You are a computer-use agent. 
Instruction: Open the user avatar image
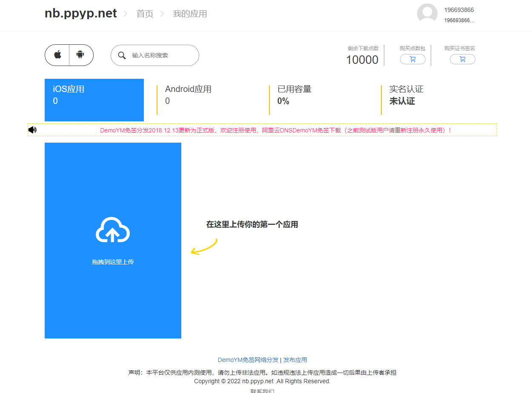427,13
